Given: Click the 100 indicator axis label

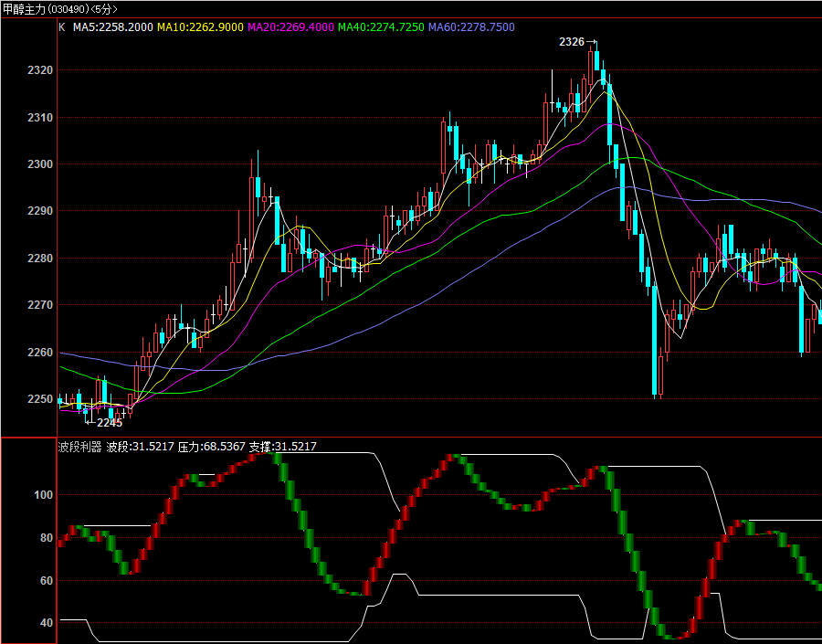Looking at the screenshot, I should (44, 495).
